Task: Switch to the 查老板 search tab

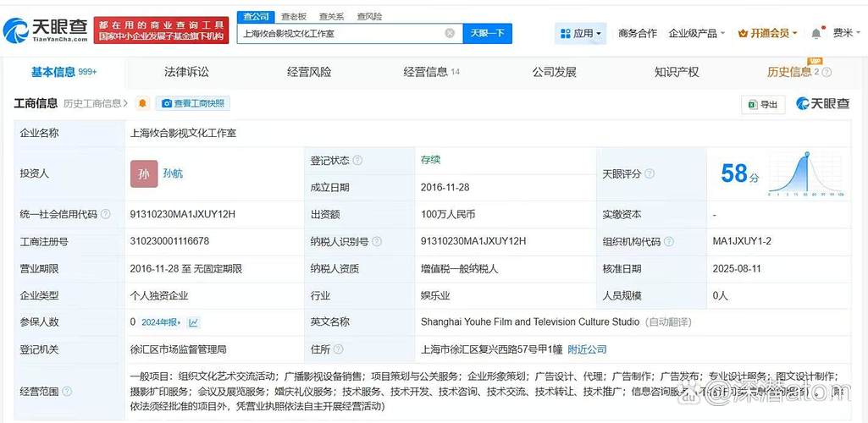Action: (x=293, y=17)
